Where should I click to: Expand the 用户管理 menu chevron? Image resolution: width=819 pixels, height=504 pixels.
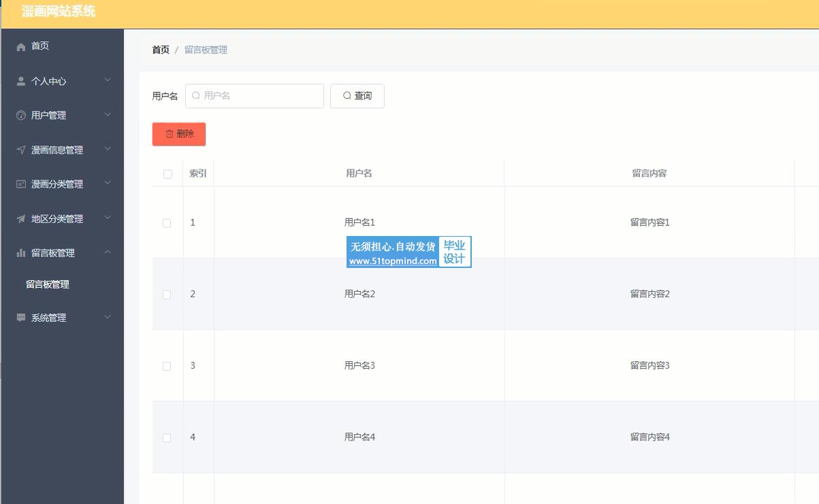pos(108,115)
